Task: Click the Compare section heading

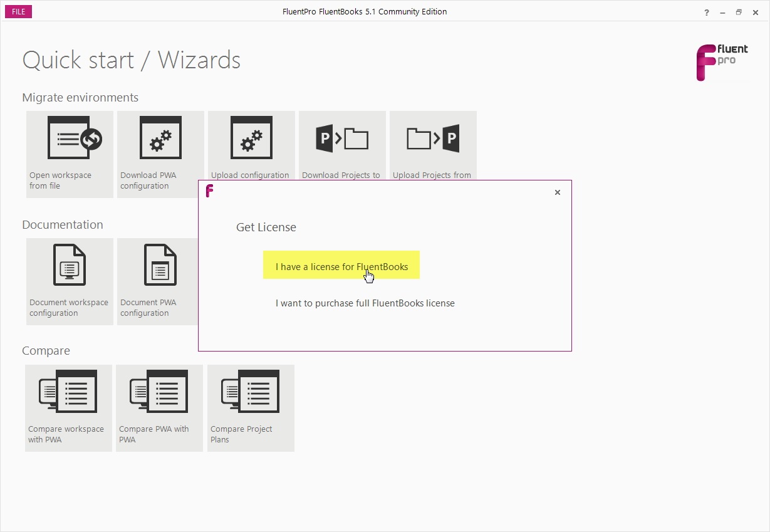Action: pyautogui.click(x=46, y=351)
